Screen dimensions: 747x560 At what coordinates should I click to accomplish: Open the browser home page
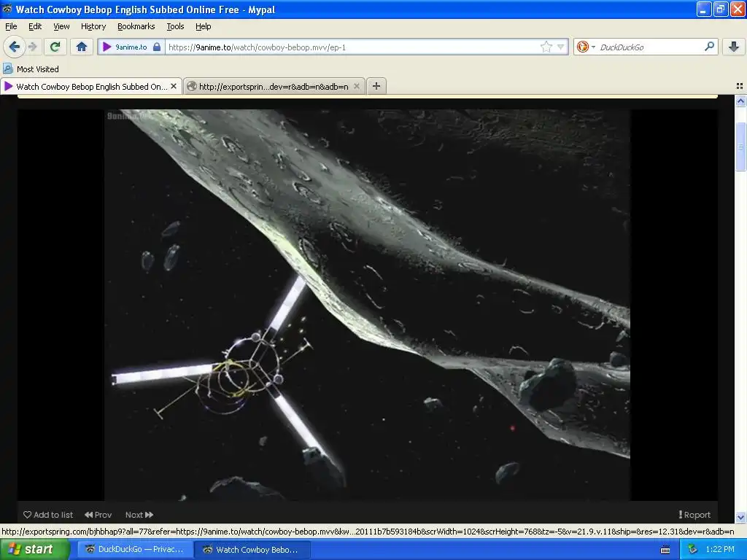tap(82, 47)
